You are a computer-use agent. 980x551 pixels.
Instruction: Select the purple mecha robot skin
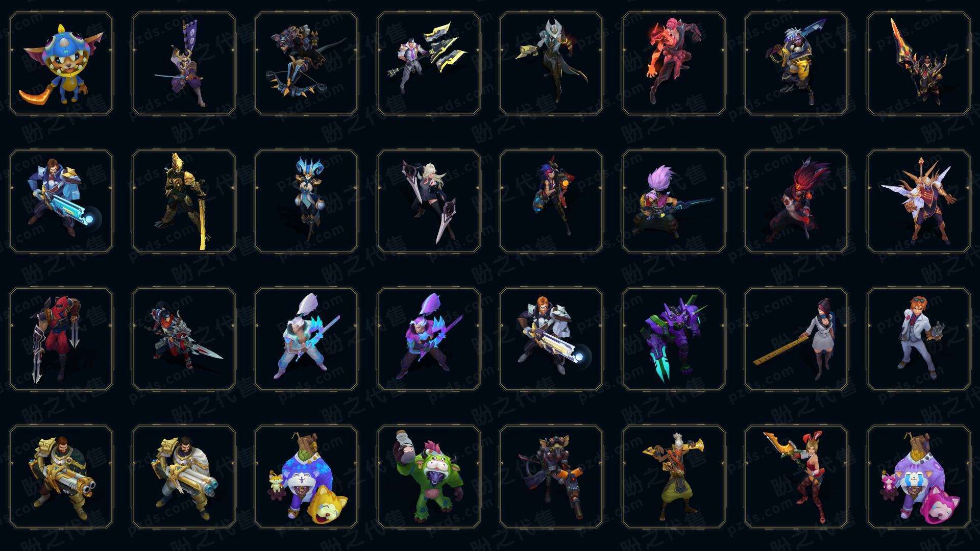pyautogui.click(x=674, y=339)
